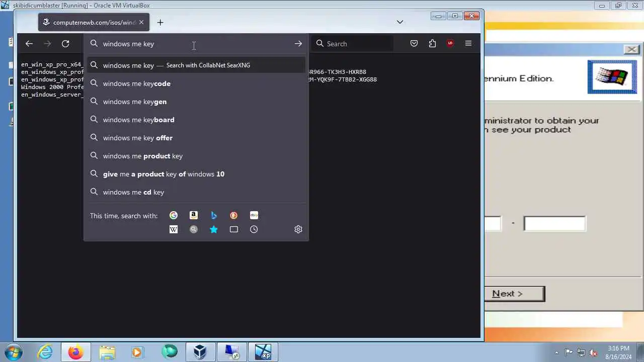Viewport: 644px width, 362px height.
Task: Click the taskbar clock 3:16 PM
Action: click(618, 348)
